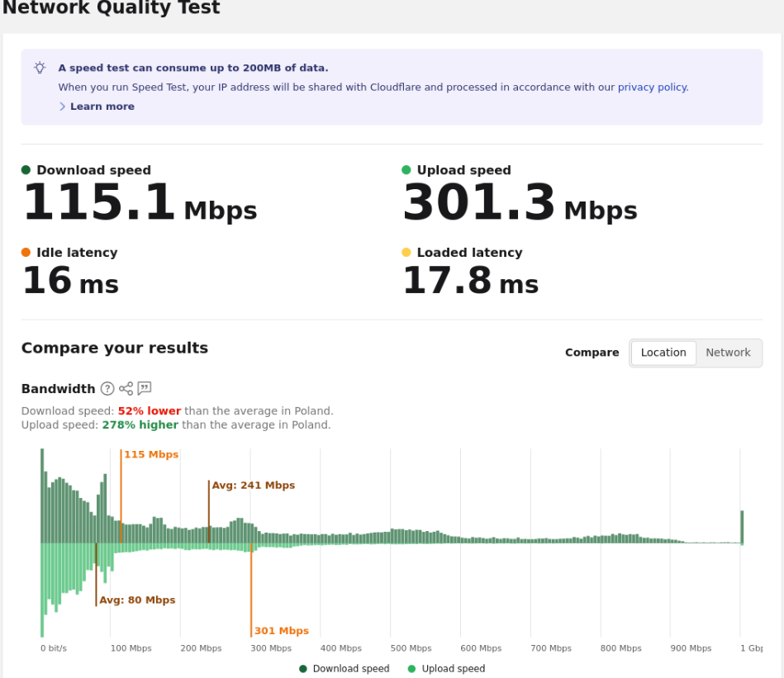The width and height of the screenshot is (784, 678).
Task: Click the Download speed legend dot below chart
Action: 303,669
